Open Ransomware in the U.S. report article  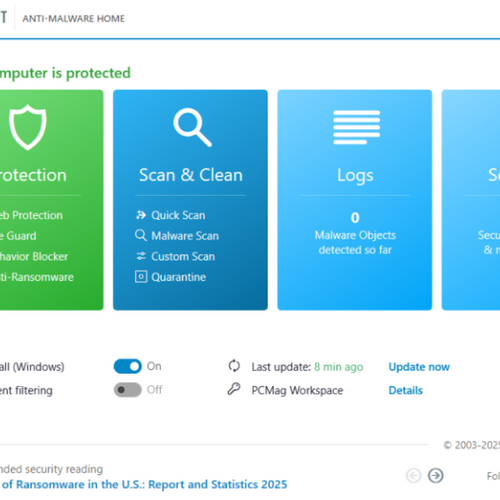[x=143, y=484]
